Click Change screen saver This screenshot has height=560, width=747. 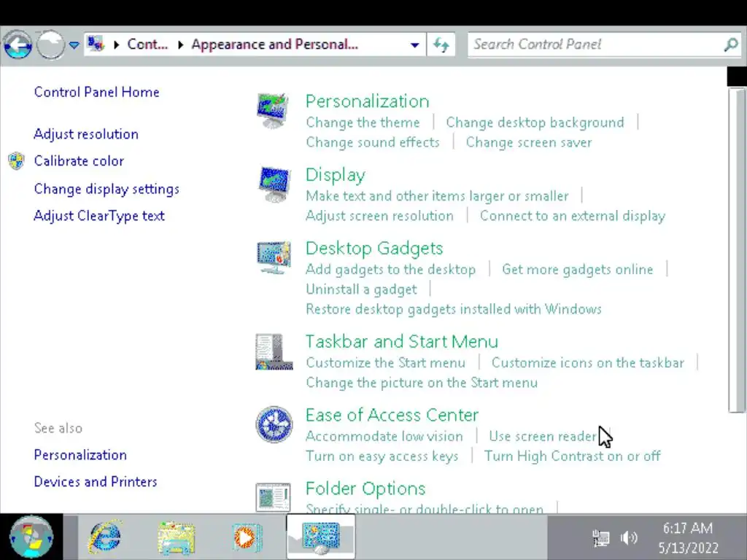529,142
